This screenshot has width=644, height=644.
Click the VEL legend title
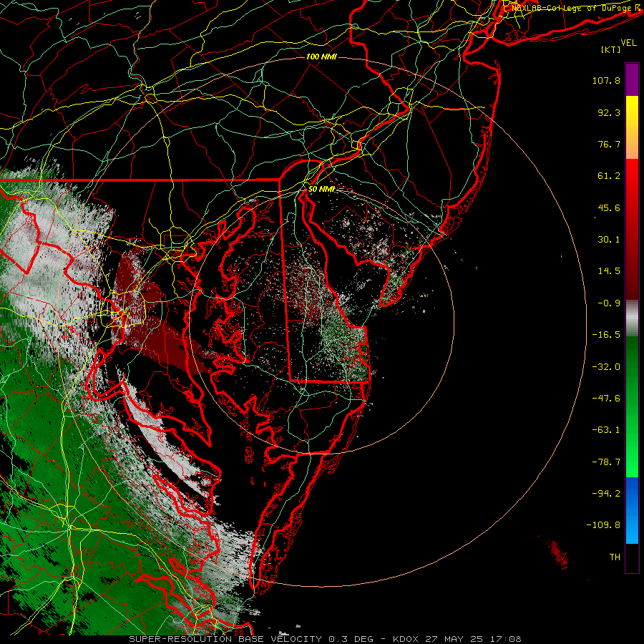click(x=629, y=43)
